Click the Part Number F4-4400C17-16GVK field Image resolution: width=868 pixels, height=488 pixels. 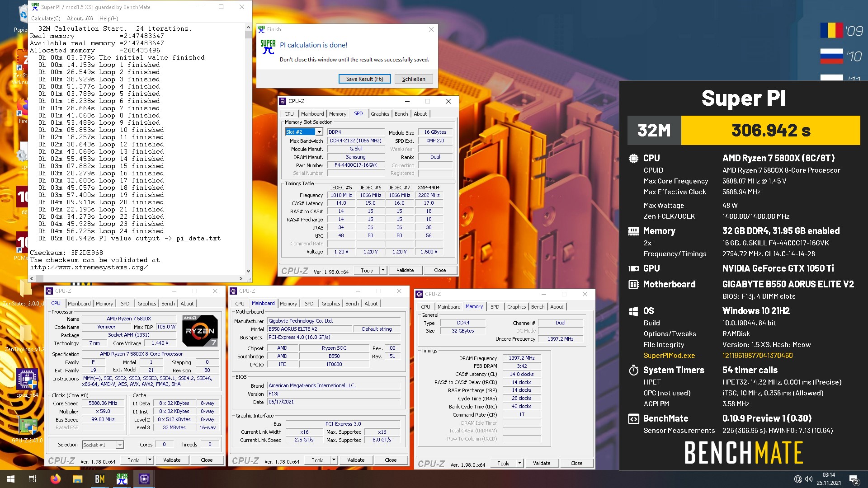pos(355,165)
